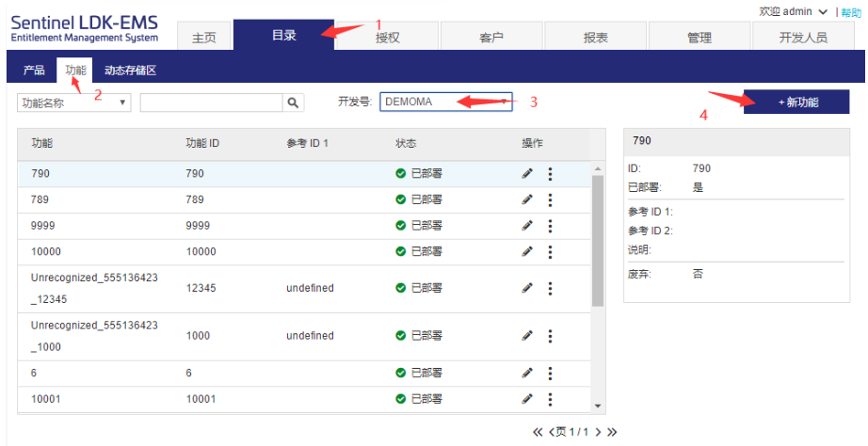Open the 开发号 DEMOMA dropdown
This screenshot has height=446, width=868.
point(446,102)
